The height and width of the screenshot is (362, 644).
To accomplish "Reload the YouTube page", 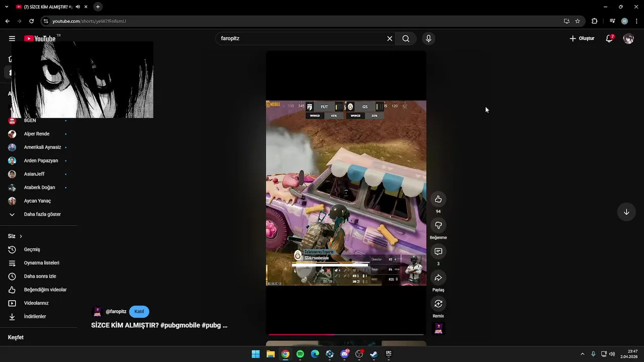I will click(31, 21).
